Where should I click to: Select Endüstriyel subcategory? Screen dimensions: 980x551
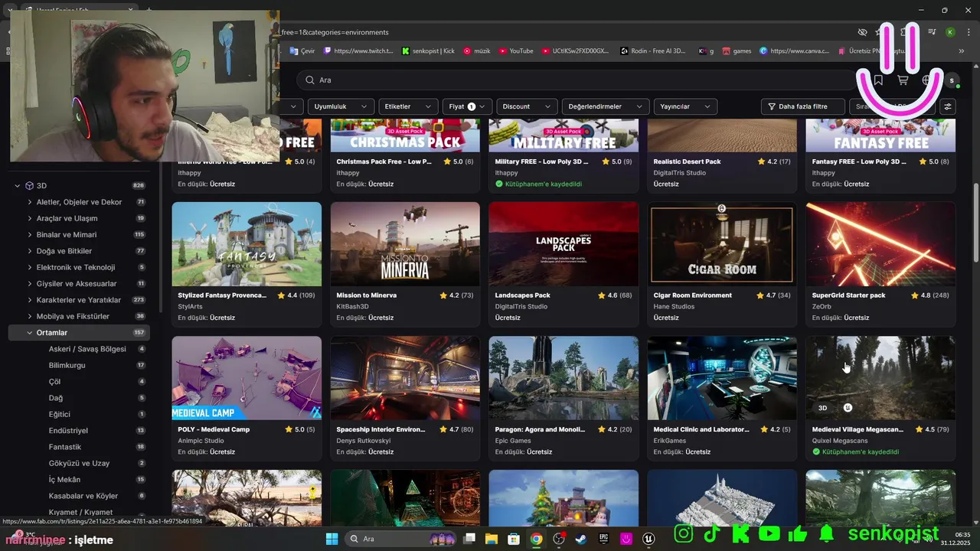(x=68, y=431)
